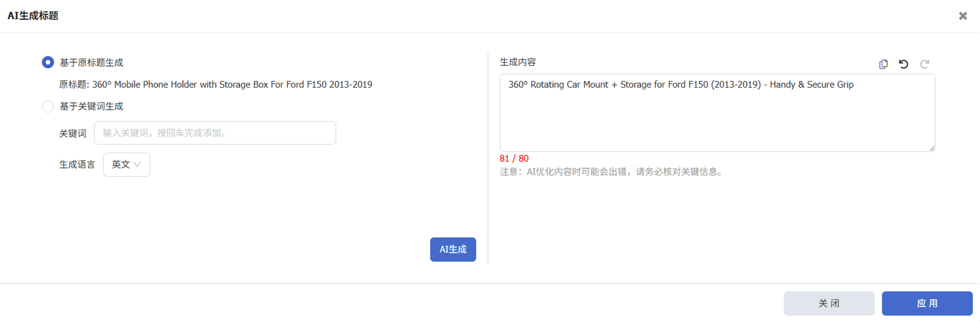980x324 pixels.
Task: Select the 基于关键词生成 radio option
Action: [x=48, y=106]
